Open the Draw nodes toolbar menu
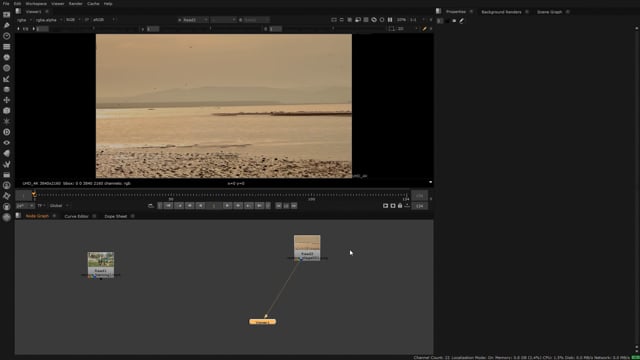 point(7,25)
